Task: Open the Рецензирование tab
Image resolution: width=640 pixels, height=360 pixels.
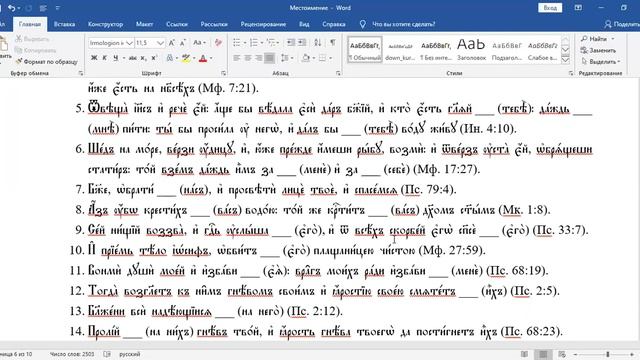Action: 263,24
